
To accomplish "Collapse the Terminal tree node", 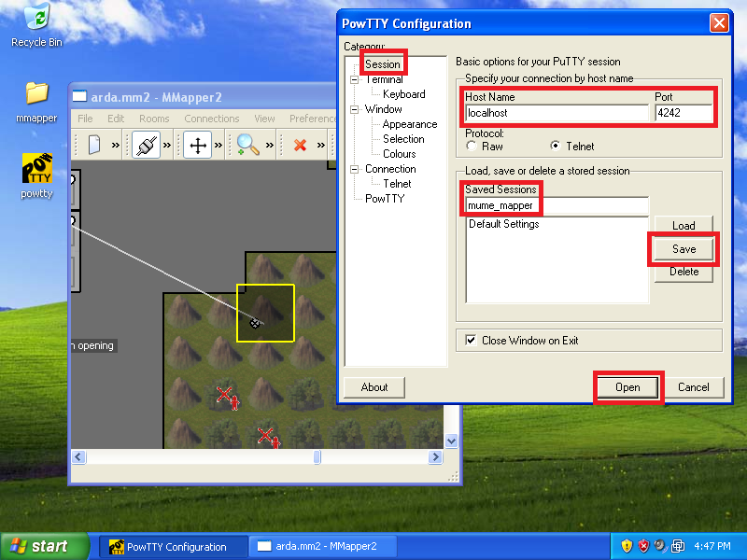I will point(355,79).
